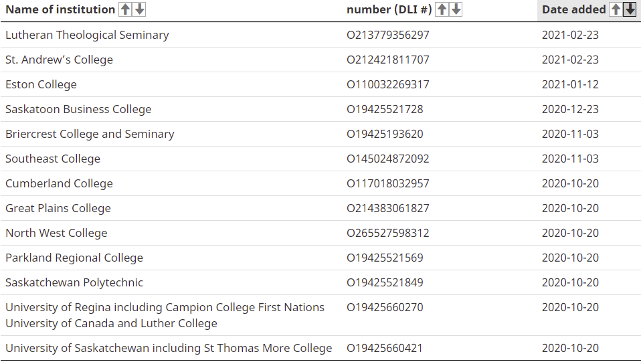Click the Eston College entry
The image size is (641, 364).
41,85
